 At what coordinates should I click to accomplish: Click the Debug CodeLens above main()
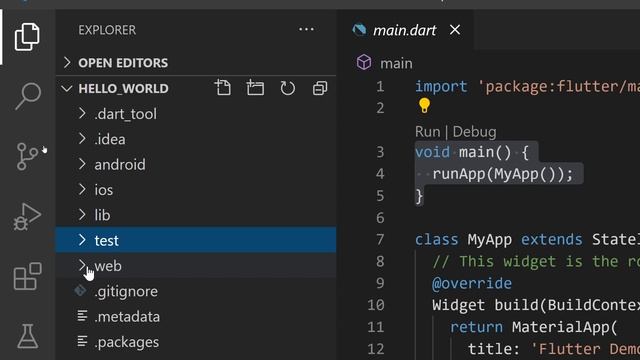click(474, 132)
